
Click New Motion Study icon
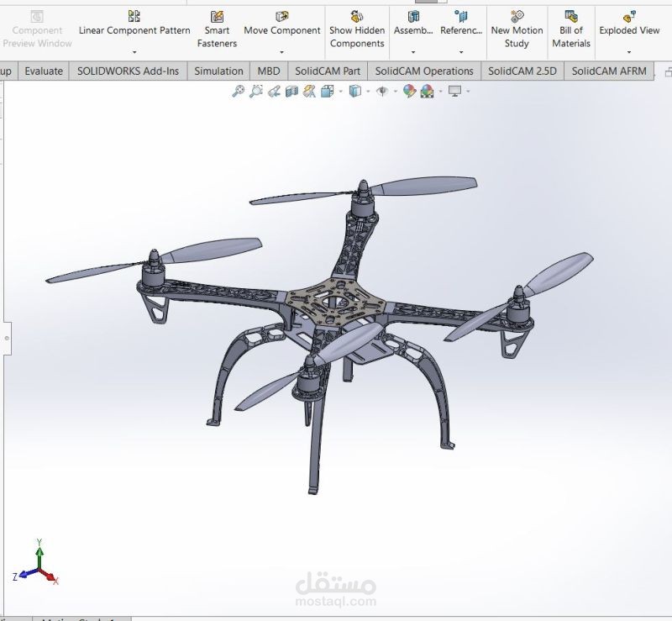pyautogui.click(x=517, y=16)
